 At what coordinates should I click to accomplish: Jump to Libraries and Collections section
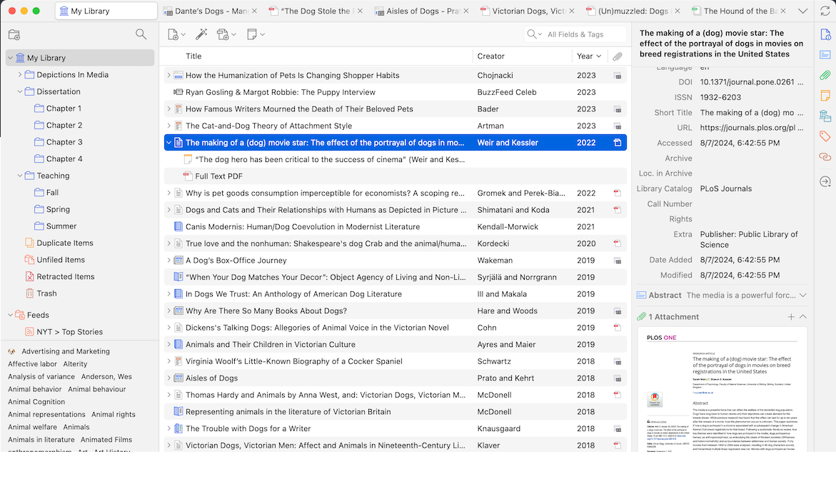825,116
